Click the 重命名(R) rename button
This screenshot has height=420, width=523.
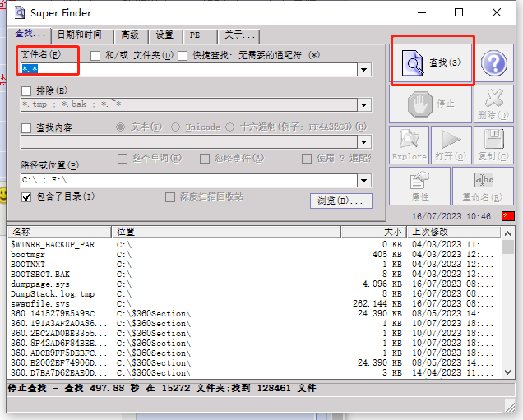[483, 187]
